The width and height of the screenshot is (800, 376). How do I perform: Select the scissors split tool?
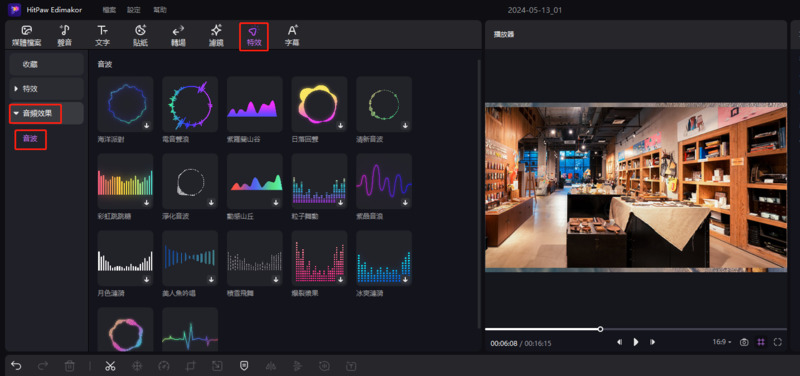click(110, 366)
